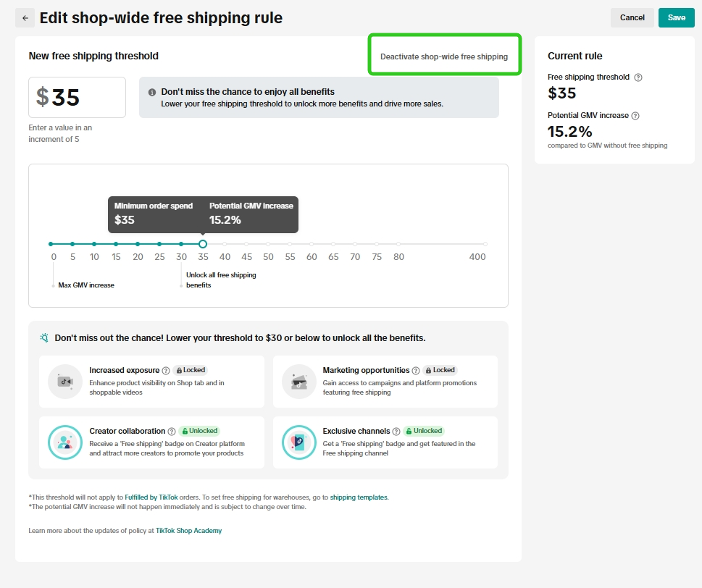
Task: Click help icon next to Creator collaboration
Action: pos(172,432)
